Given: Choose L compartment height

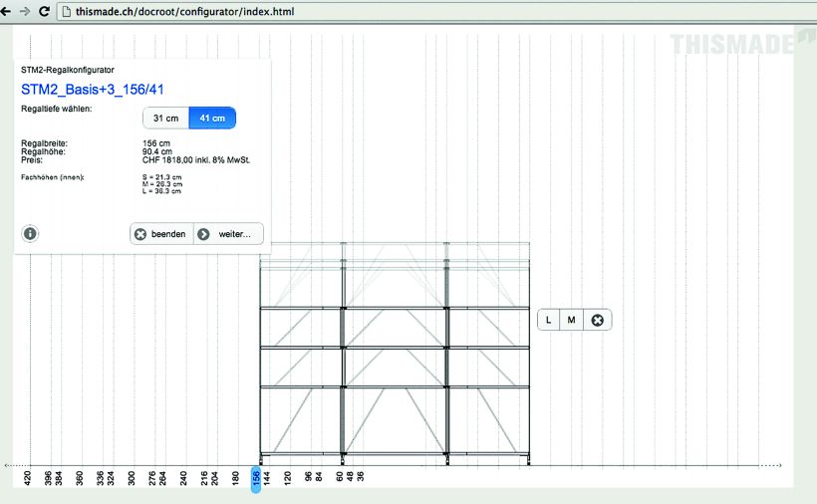Looking at the screenshot, I should (548, 320).
